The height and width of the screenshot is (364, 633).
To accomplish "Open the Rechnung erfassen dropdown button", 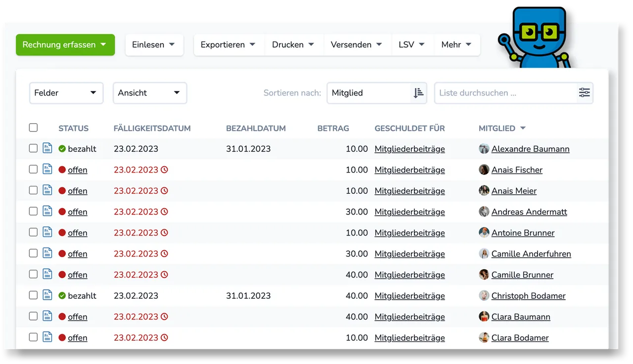I will [x=65, y=45].
